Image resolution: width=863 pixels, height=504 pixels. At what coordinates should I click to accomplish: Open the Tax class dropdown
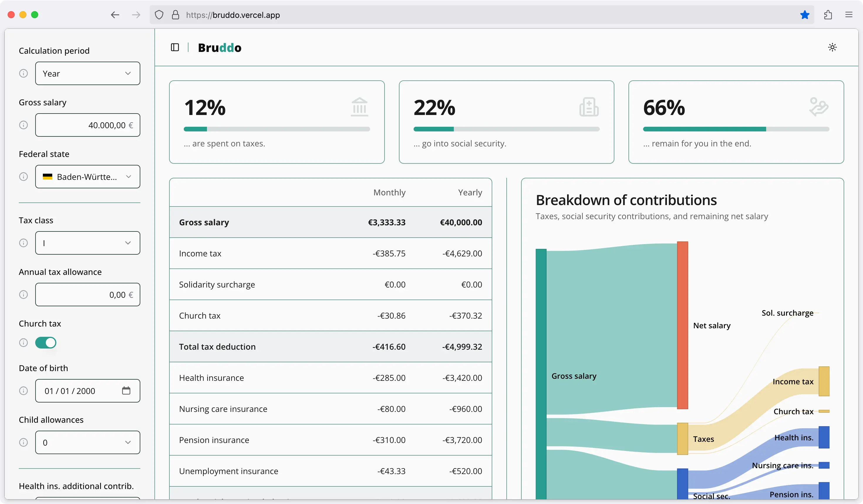[x=87, y=243]
